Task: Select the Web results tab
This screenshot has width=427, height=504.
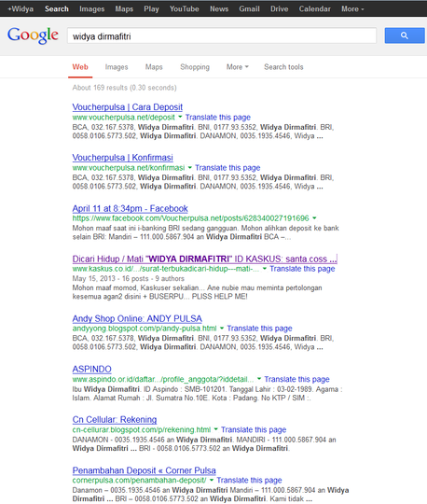Action: tap(80, 67)
